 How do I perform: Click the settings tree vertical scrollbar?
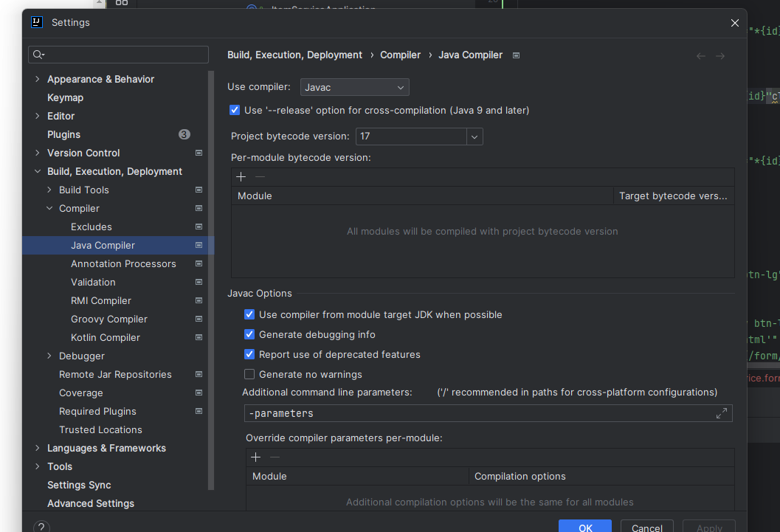tap(211, 280)
